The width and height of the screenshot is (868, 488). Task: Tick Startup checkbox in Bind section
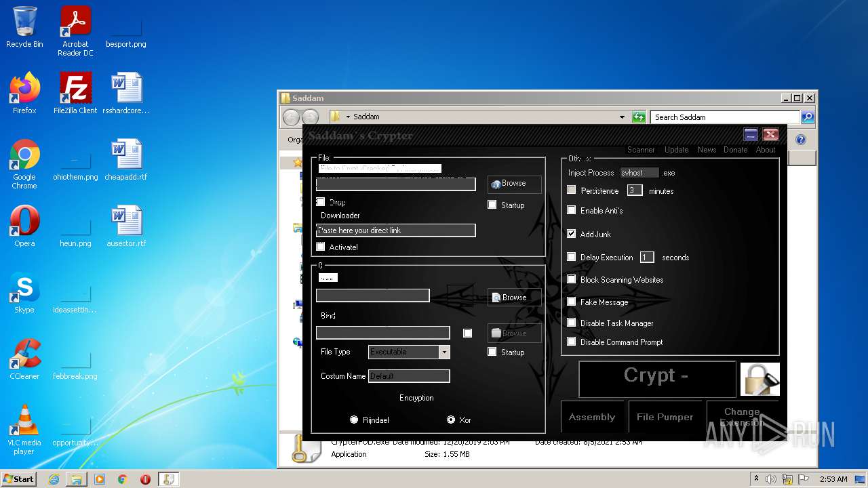pyautogui.click(x=492, y=352)
